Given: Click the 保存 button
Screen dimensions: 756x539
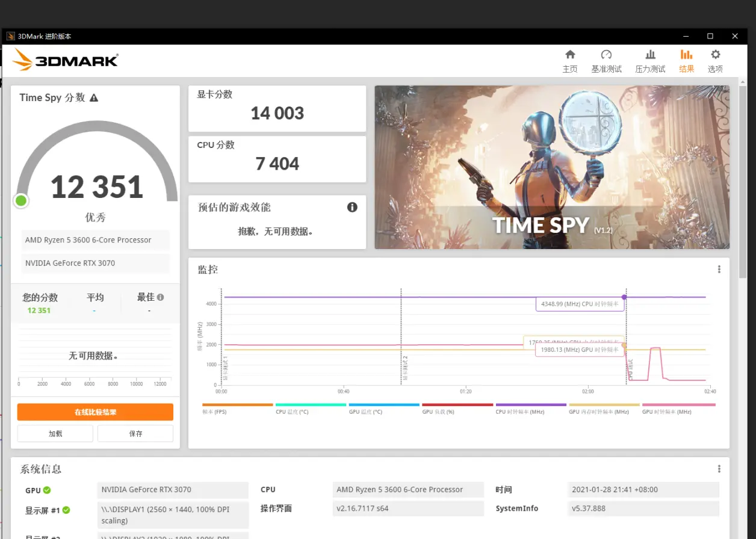Looking at the screenshot, I should (135, 433).
